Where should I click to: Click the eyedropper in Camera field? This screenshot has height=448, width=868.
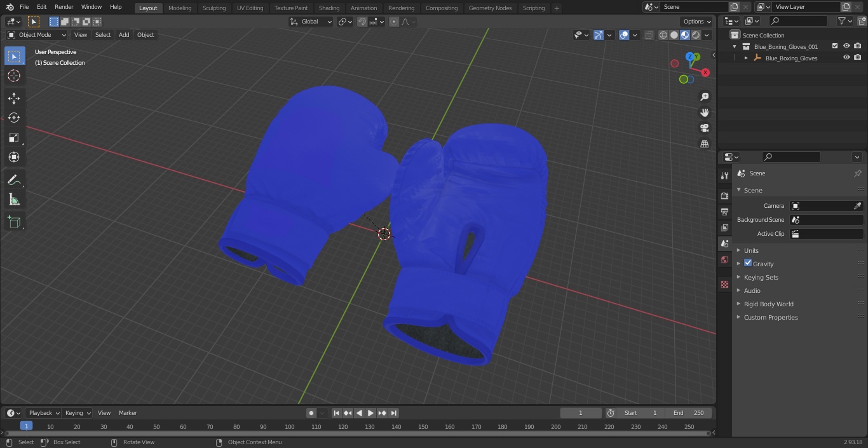857,206
